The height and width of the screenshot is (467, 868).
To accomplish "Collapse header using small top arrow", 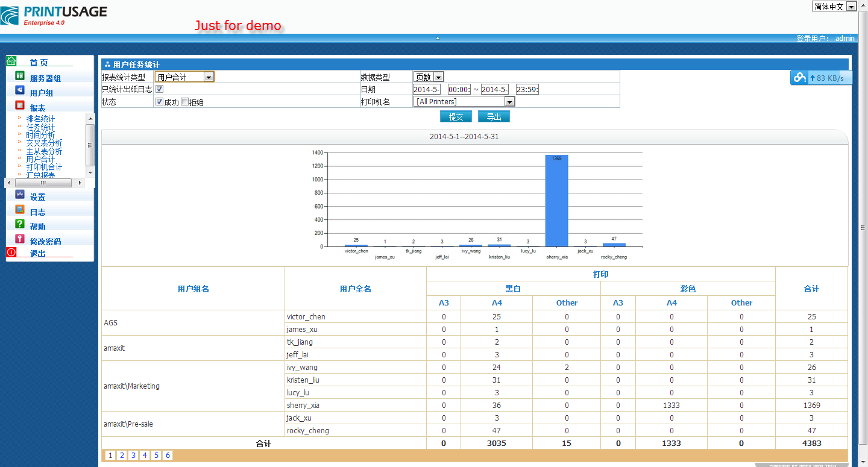I will (x=438, y=38).
